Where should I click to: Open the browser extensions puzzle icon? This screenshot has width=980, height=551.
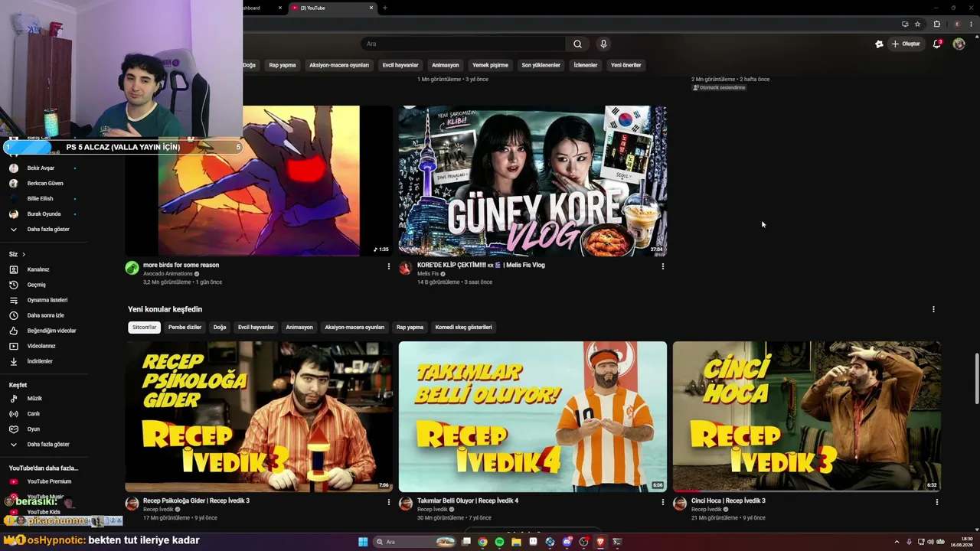[936, 24]
